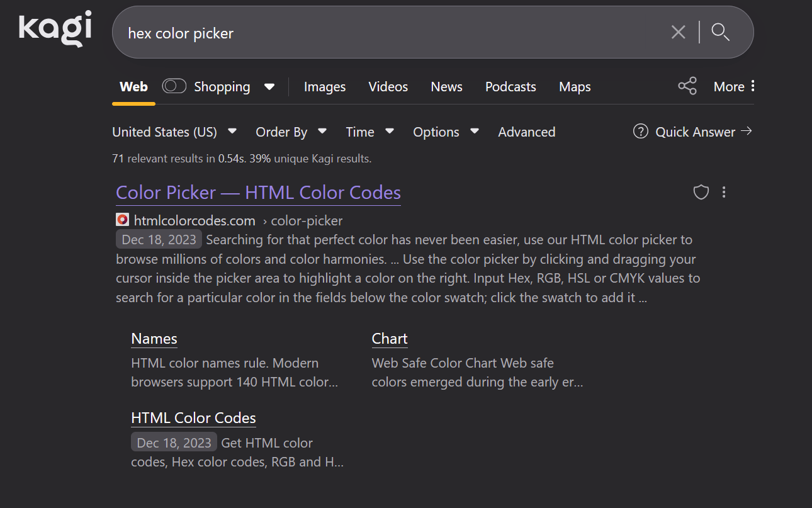Open the Names sublink
This screenshot has width=812, height=508.
[154, 339]
